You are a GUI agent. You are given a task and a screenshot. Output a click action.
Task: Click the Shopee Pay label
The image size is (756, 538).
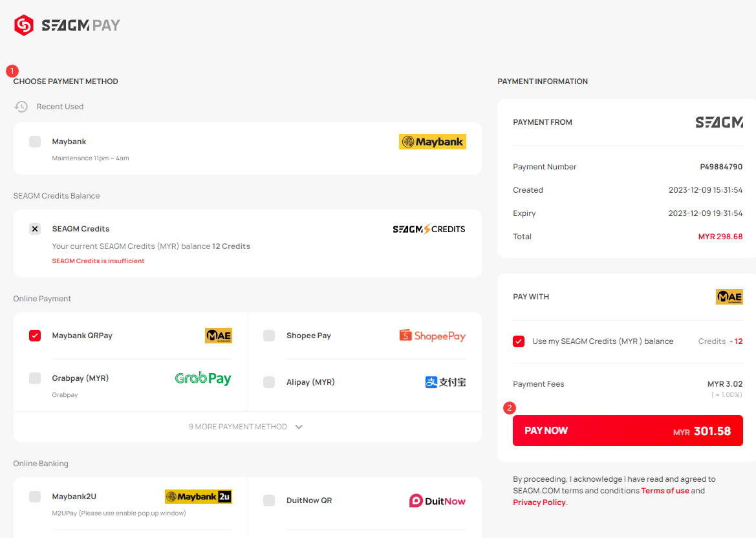(x=308, y=336)
